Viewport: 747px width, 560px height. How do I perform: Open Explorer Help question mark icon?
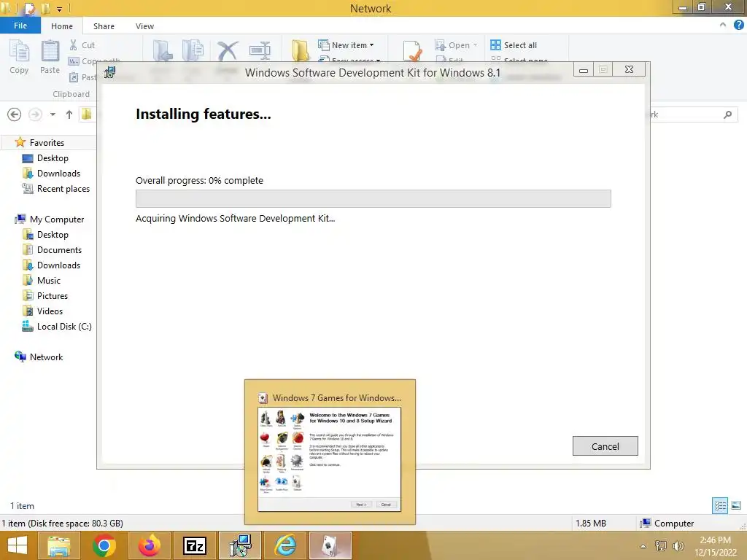pyautogui.click(x=738, y=25)
